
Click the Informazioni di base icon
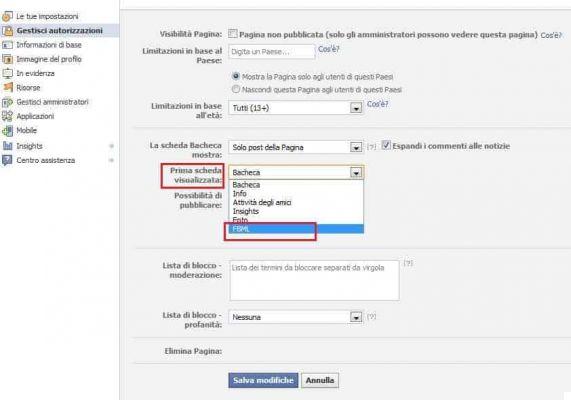(x=7, y=45)
